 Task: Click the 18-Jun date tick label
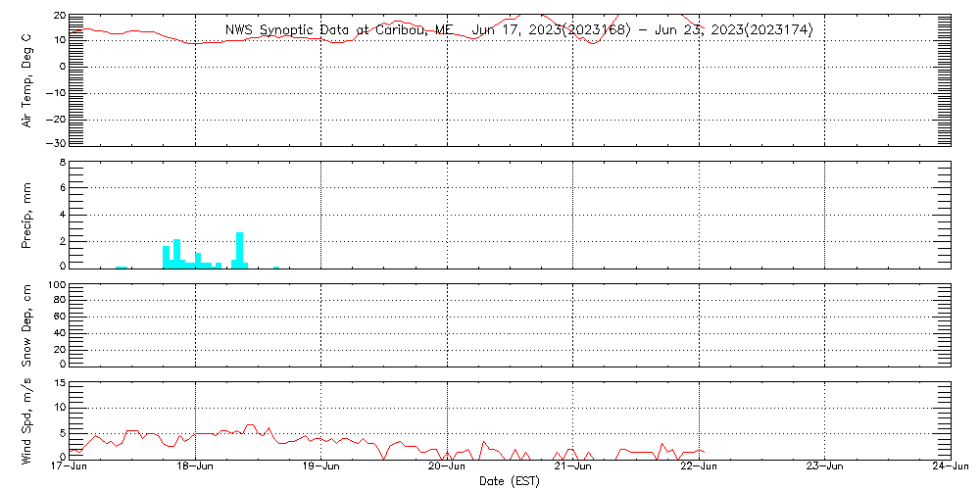[x=195, y=466]
